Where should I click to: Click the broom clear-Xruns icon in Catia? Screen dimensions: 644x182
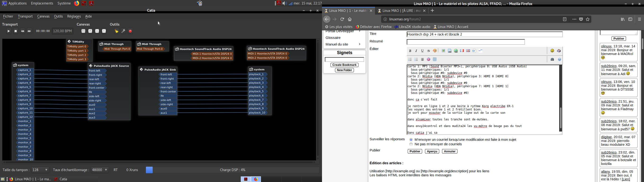(x=116, y=31)
